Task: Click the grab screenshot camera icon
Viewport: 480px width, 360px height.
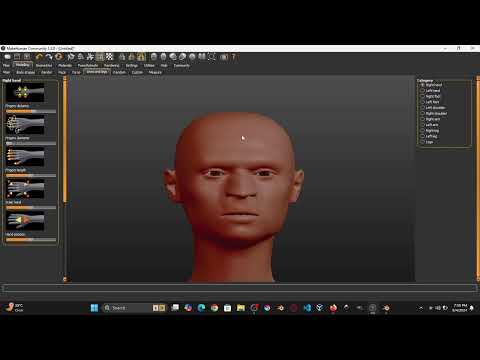Action: click(224, 57)
